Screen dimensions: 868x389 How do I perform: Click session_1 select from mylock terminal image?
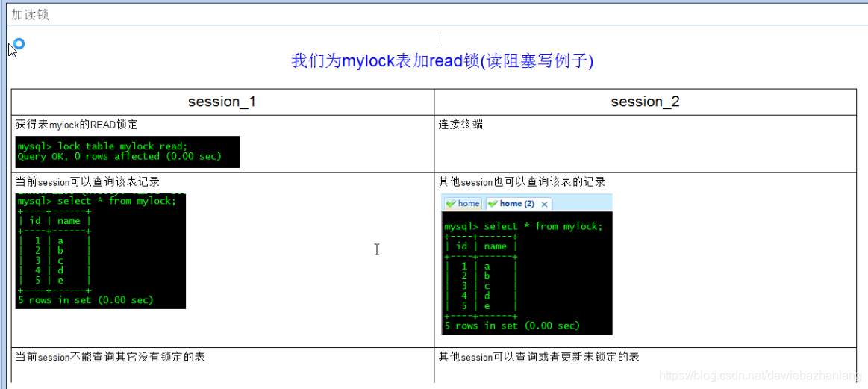coord(101,251)
